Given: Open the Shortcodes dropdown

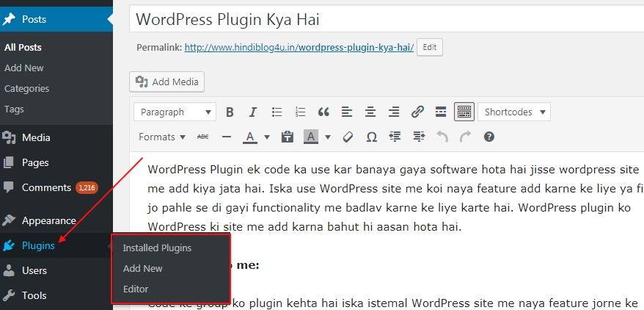Looking at the screenshot, I should point(514,112).
